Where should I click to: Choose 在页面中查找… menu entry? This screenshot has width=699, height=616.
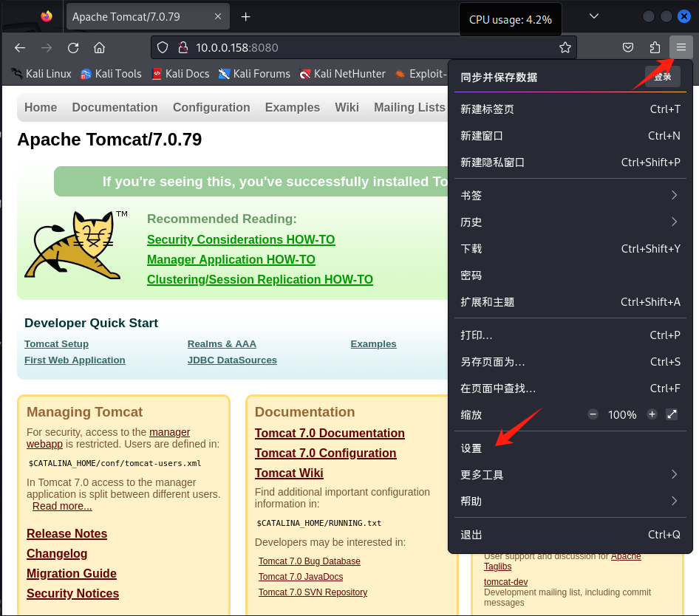tap(570, 389)
